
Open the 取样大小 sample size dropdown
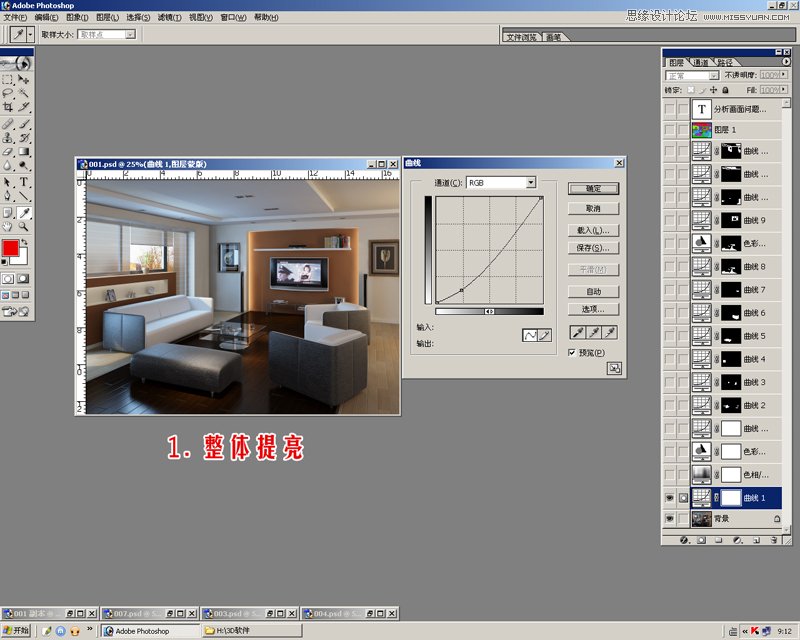point(130,34)
